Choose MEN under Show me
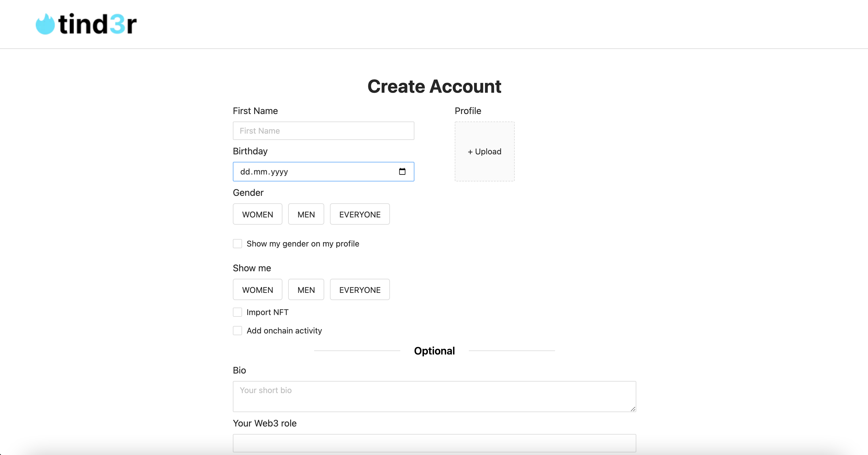Image resolution: width=868 pixels, height=455 pixels. 306,290
